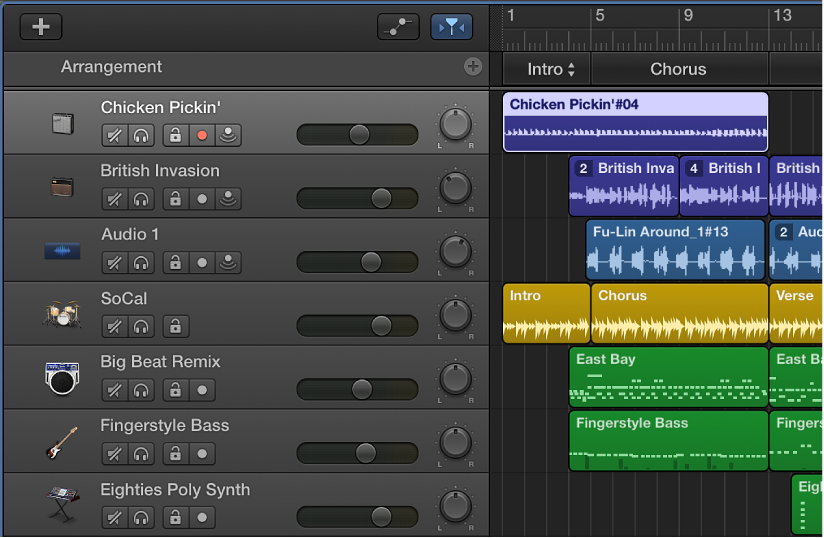Viewport: 824px width, 538px height.
Task: Solo the Audio 1 track
Action: pyautogui.click(x=142, y=263)
